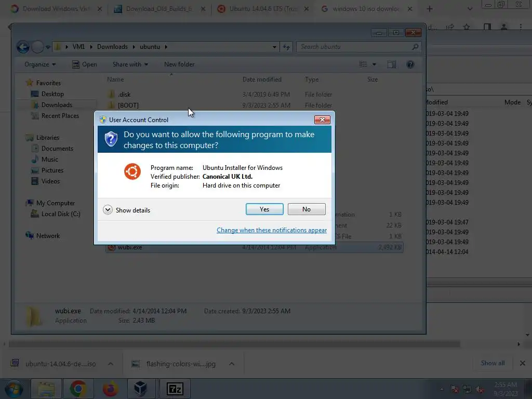Open 7-Zip from the taskbar
The image size is (532, 399).
(x=175, y=389)
